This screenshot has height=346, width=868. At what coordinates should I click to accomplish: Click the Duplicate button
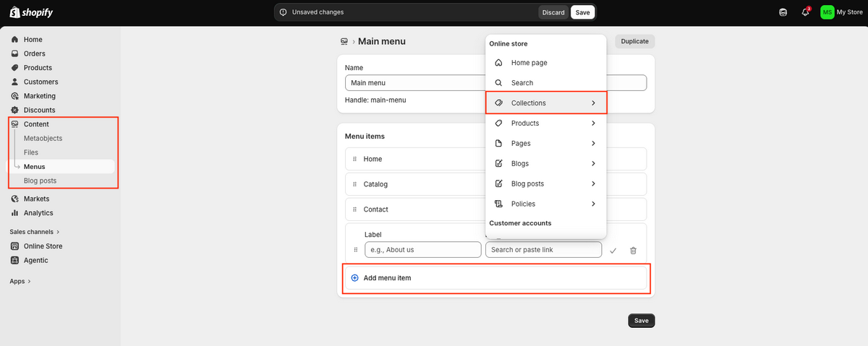[x=634, y=42]
